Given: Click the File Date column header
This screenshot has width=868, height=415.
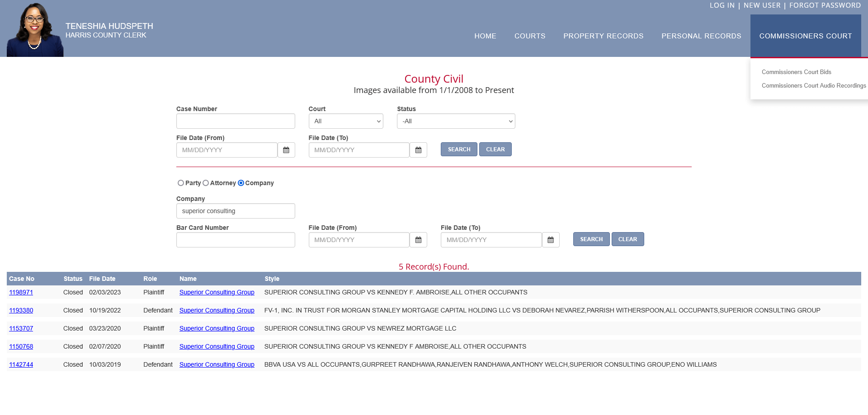Looking at the screenshot, I should coord(102,279).
